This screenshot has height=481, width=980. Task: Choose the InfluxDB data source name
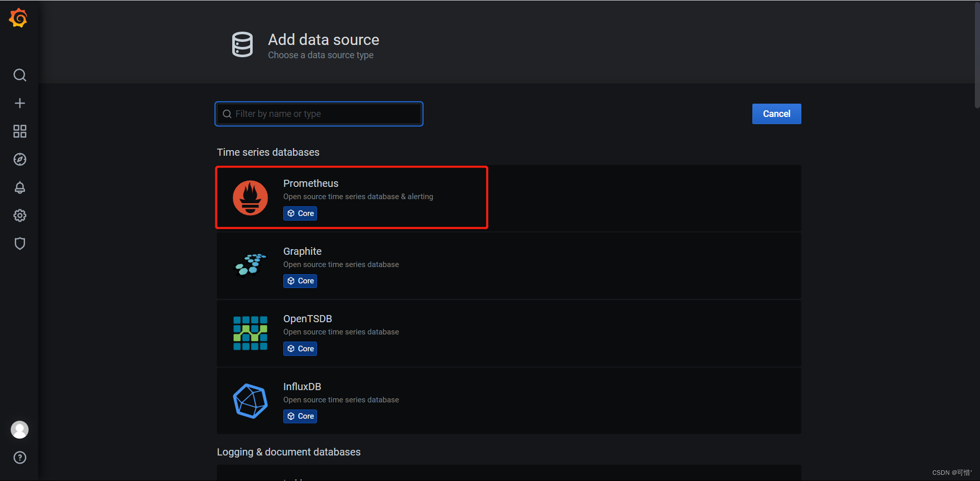point(302,387)
